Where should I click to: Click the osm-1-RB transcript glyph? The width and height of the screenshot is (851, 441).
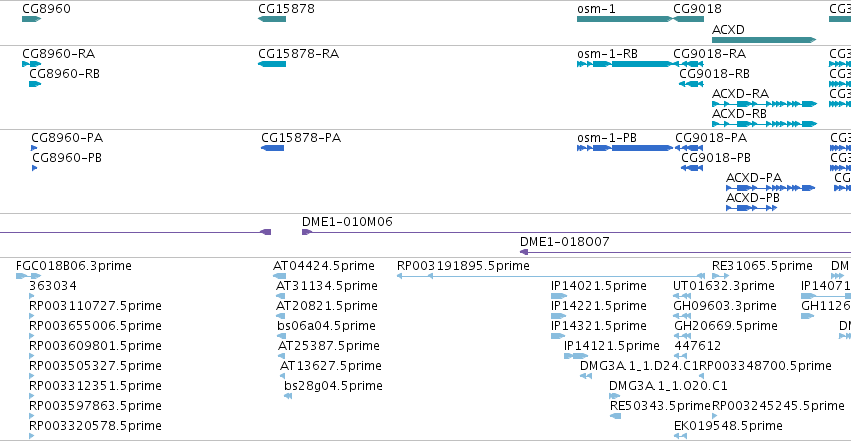[x=625, y=64]
